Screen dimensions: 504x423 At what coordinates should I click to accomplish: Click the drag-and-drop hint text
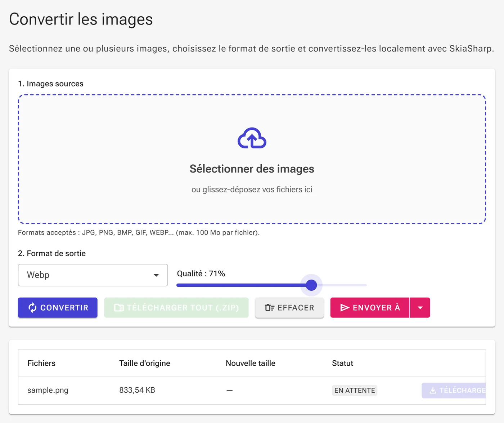coord(252,190)
